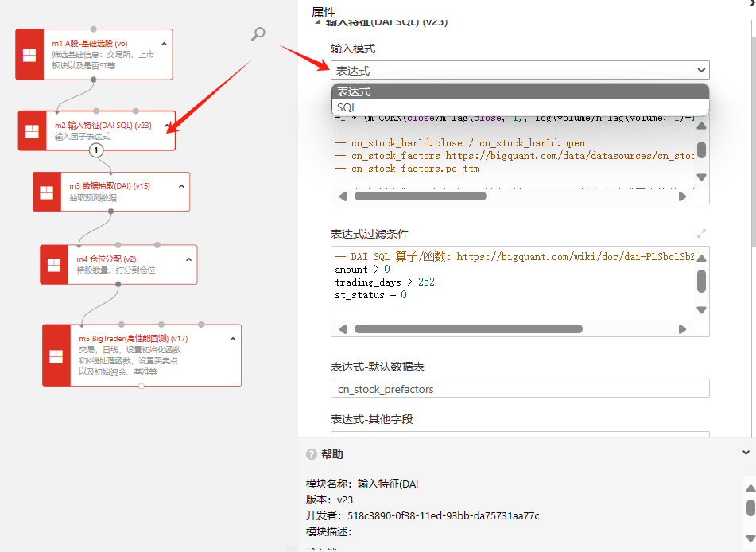Click the m4 仓位分配 module icon

pyautogui.click(x=53, y=265)
